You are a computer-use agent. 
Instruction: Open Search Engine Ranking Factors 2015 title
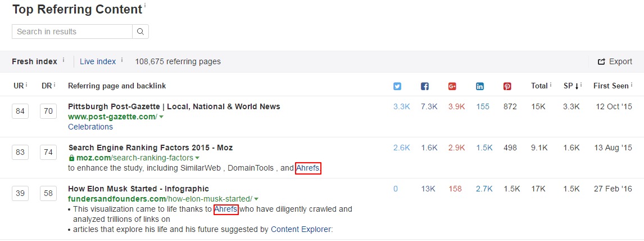click(x=150, y=148)
